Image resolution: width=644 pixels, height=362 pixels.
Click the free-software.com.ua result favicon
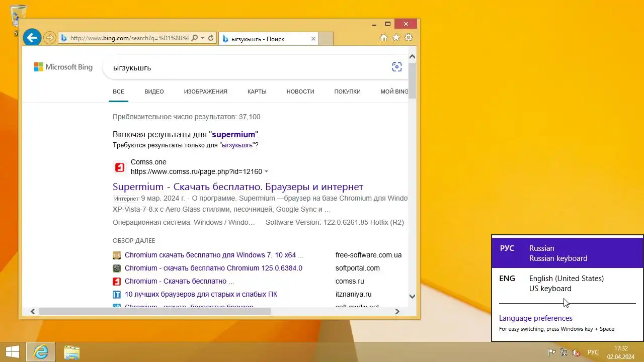click(117, 255)
